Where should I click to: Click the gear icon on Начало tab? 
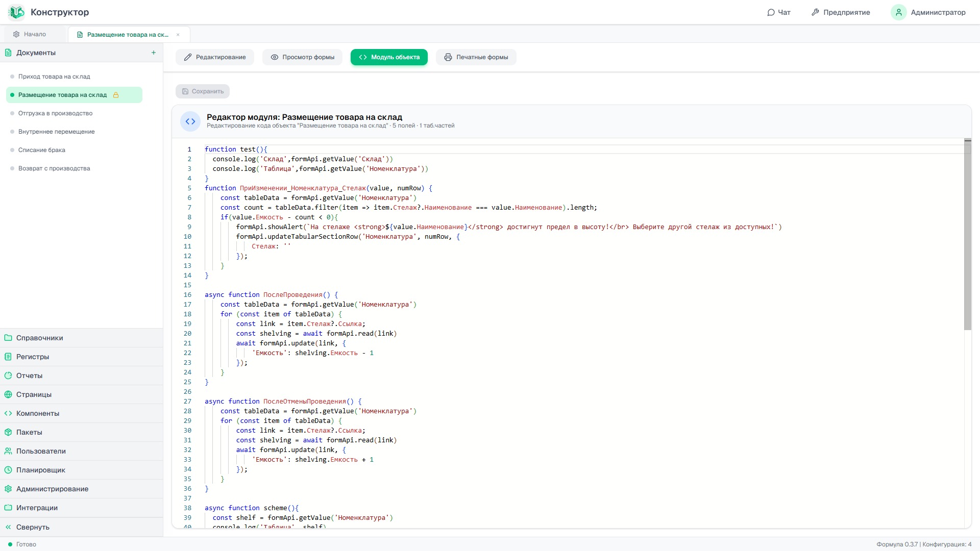tap(16, 34)
